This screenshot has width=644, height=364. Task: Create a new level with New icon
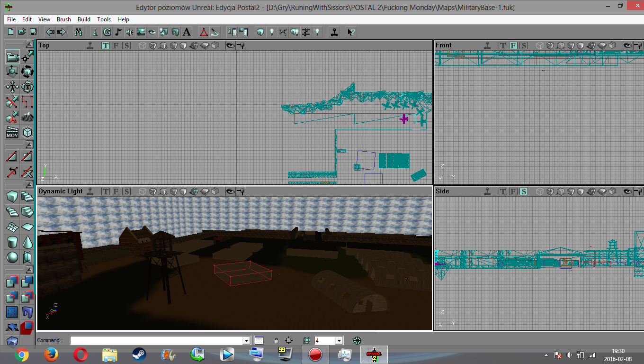tap(10, 32)
